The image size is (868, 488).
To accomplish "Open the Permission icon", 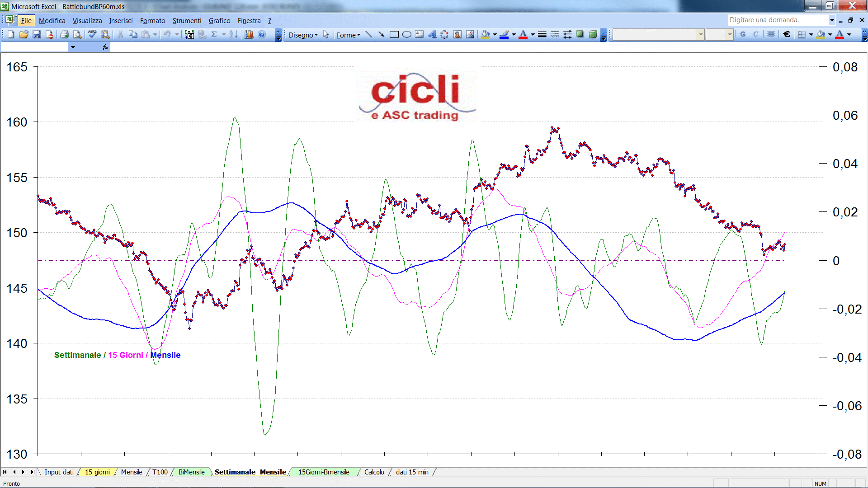I will pyautogui.click(x=49, y=34).
